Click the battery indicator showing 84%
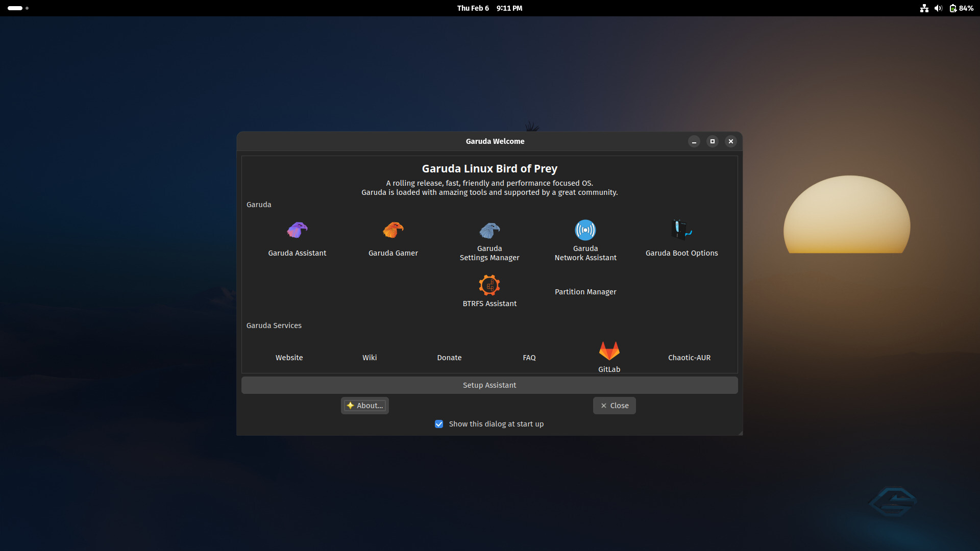 coord(962,8)
